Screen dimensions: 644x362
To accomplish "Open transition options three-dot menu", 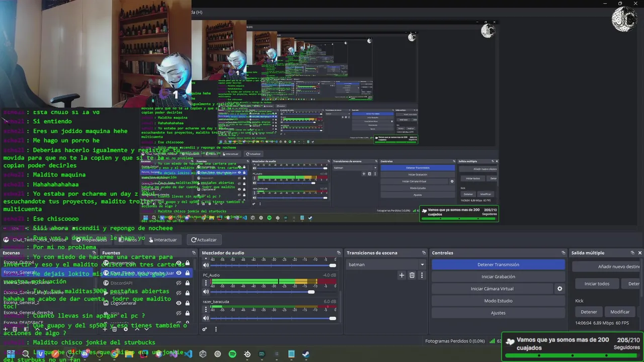I will pyautogui.click(x=422, y=275).
